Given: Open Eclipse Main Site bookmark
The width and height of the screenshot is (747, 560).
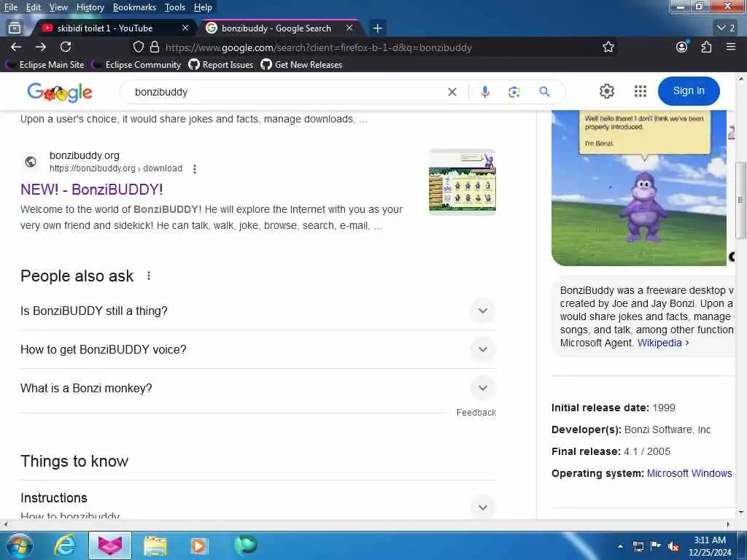Looking at the screenshot, I should point(46,65).
